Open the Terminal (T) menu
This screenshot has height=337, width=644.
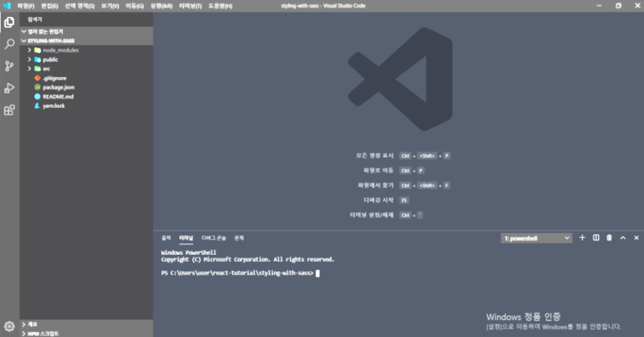point(190,6)
